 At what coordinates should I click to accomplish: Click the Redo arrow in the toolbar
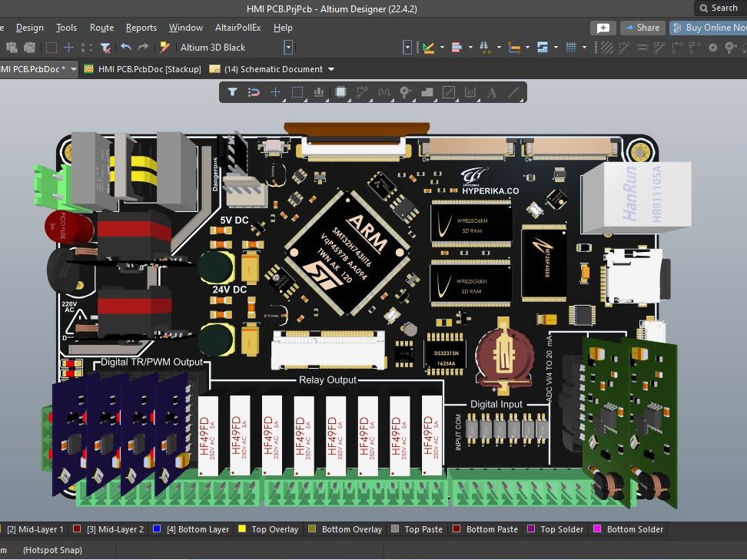coord(143,47)
